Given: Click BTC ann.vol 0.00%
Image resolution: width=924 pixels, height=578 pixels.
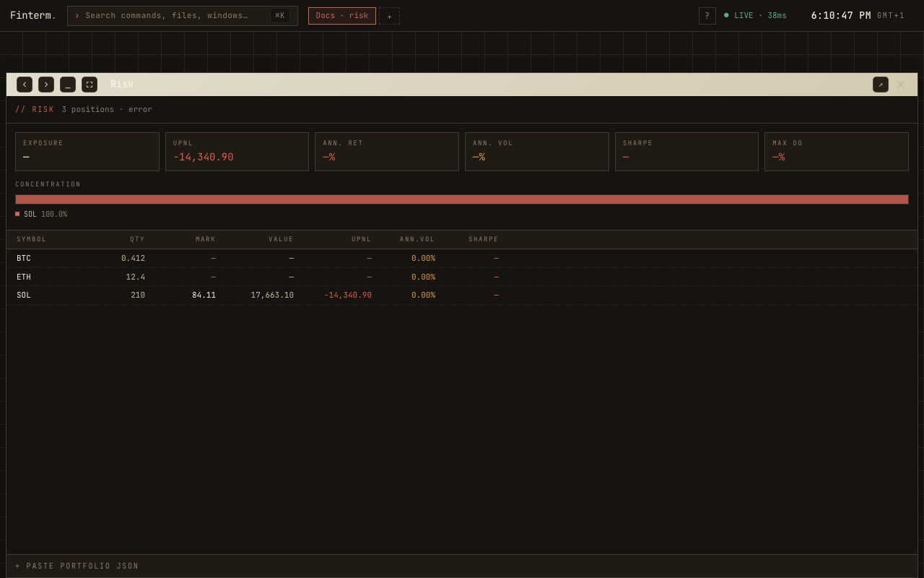Looking at the screenshot, I should (423, 259).
